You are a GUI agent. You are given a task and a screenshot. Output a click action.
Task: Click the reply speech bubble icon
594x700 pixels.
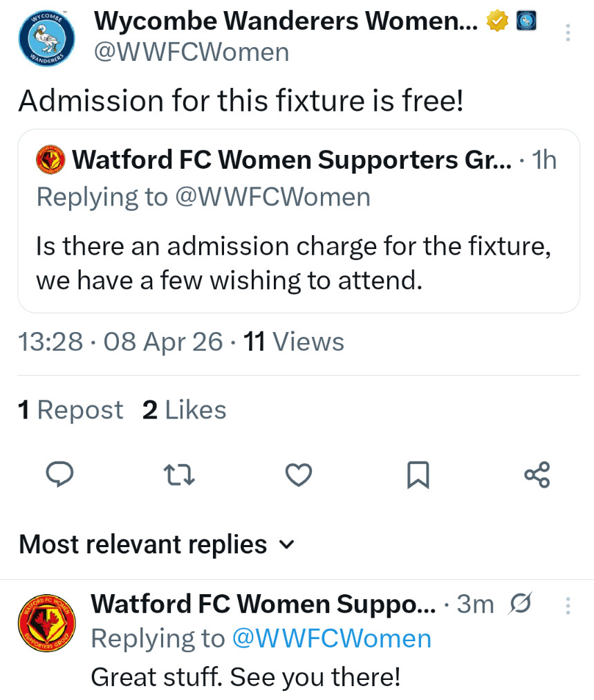tap(59, 475)
